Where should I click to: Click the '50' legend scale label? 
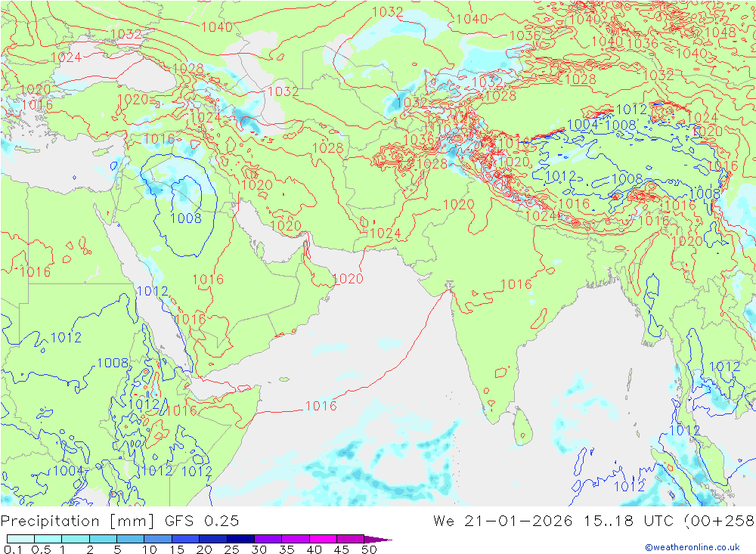tap(369, 549)
